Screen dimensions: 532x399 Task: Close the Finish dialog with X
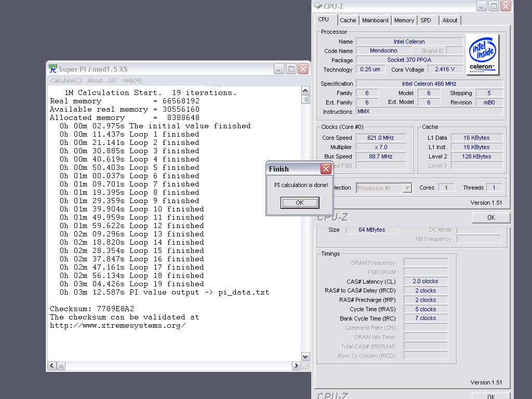pyautogui.click(x=326, y=169)
